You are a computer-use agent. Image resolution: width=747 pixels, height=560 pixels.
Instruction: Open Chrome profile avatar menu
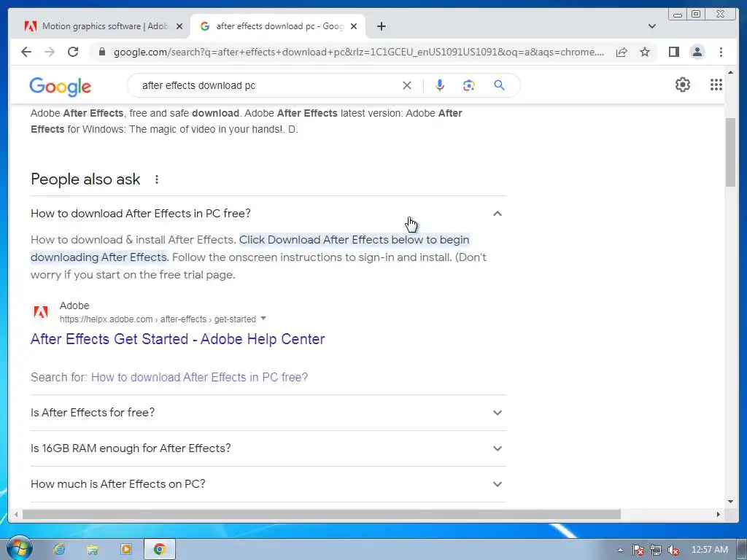click(x=697, y=52)
